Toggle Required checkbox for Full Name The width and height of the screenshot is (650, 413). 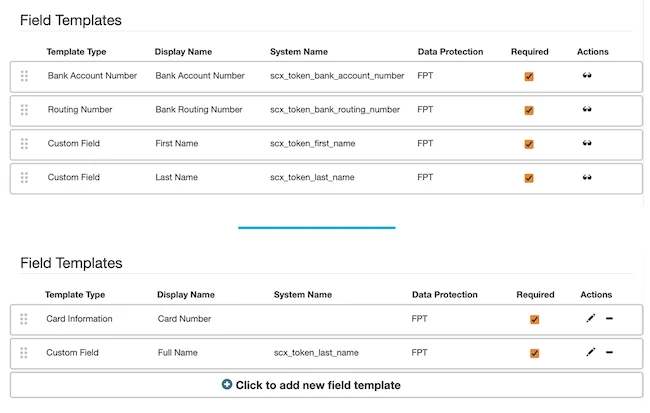534,353
